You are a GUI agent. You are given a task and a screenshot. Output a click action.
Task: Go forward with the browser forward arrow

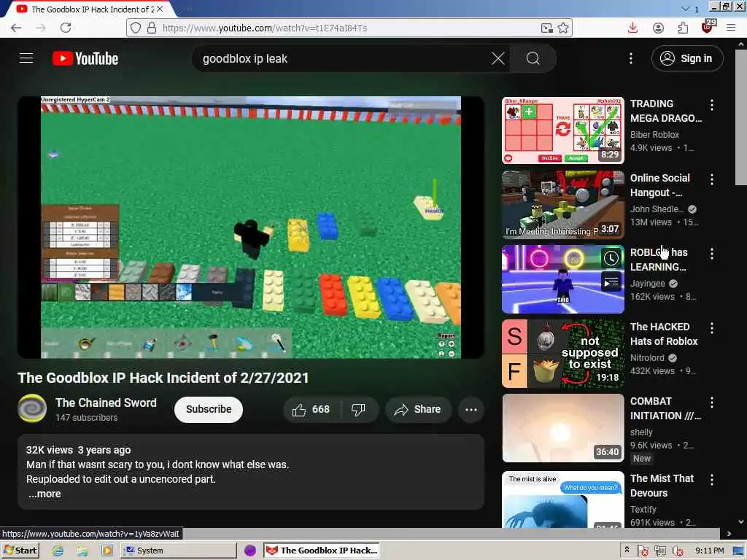tap(41, 28)
